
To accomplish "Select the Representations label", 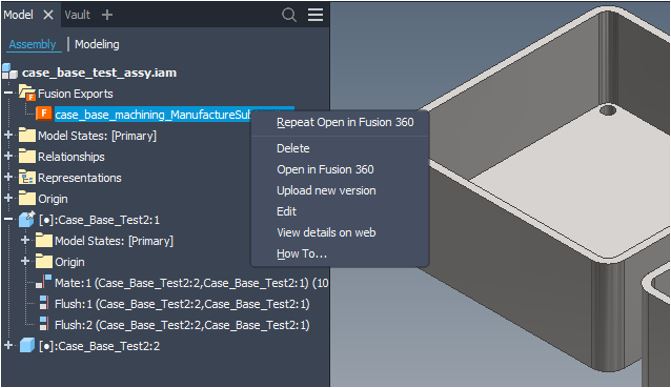I will [80, 178].
